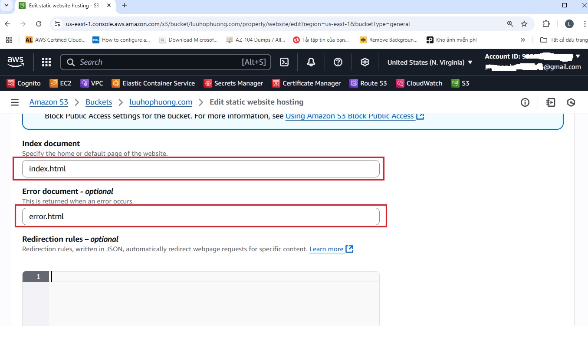The height and width of the screenshot is (364, 588).
Task: Open the info panel icon
Action: coord(525,102)
